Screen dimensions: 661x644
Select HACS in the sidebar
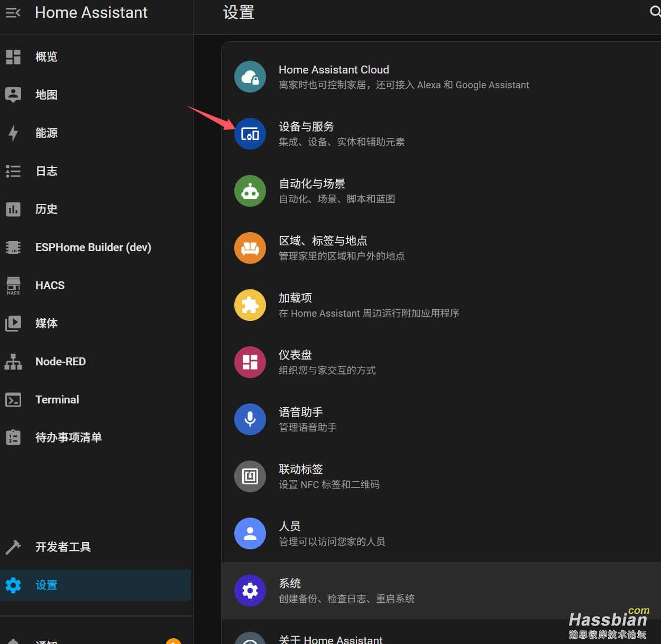coord(96,285)
